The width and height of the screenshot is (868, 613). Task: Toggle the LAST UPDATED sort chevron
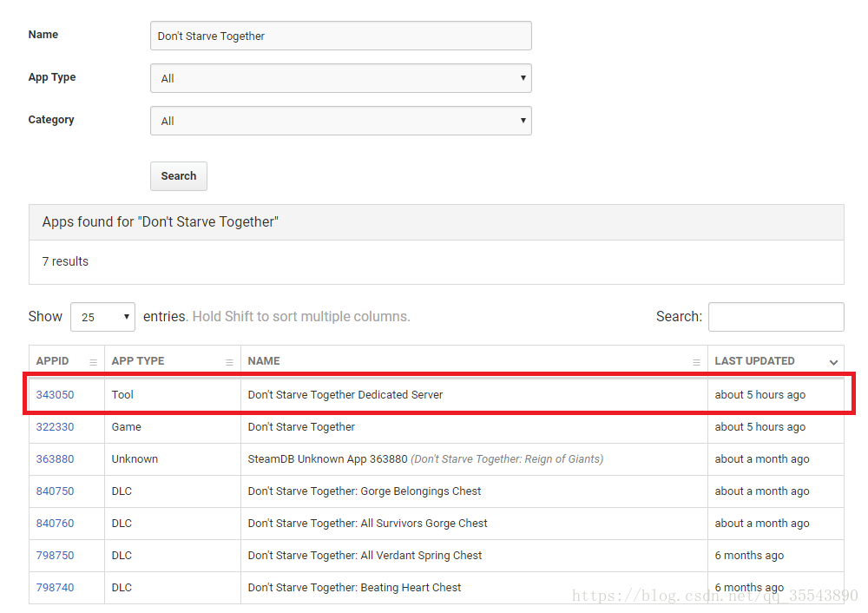point(833,362)
